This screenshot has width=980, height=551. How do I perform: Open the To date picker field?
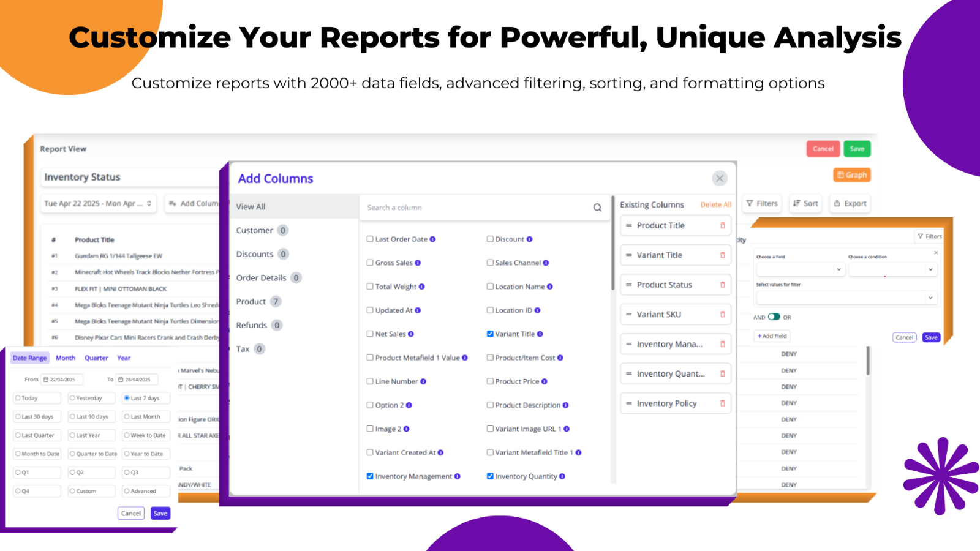tap(137, 380)
